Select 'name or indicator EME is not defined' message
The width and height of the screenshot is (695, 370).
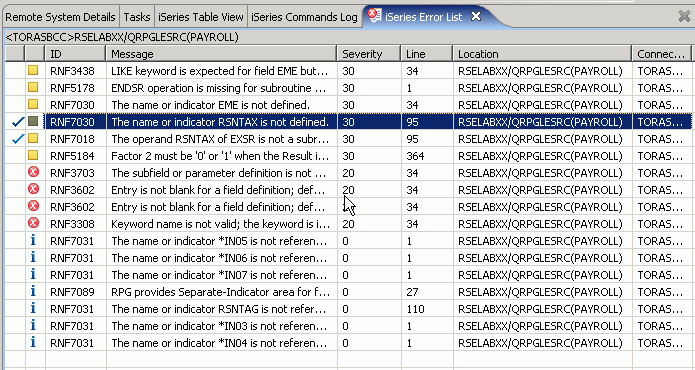tap(210, 105)
